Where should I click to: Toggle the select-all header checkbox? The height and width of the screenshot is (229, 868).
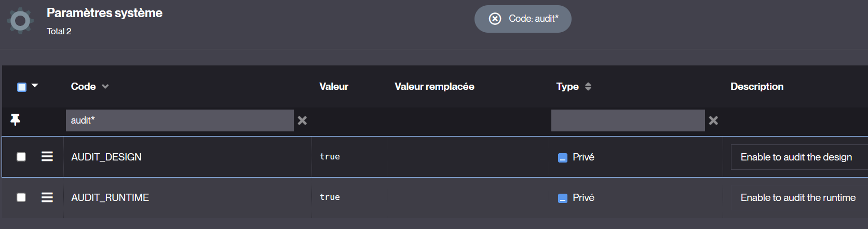point(22,87)
